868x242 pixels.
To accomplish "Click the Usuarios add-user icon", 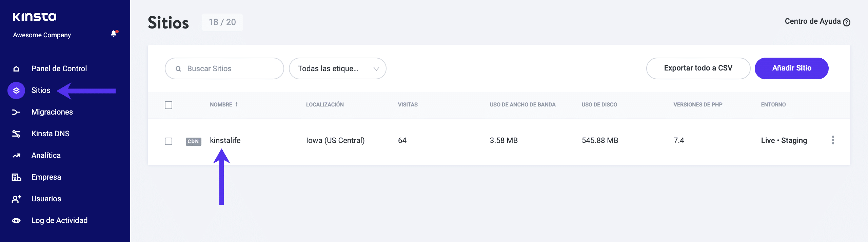I will point(16,199).
